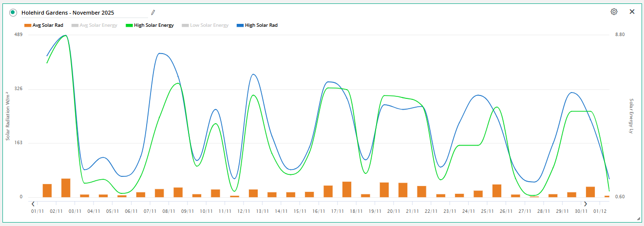The height and width of the screenshot is (226, 644).
Task: Select the 17/11 date label on the axis
Action: click(x=338, y=211)
